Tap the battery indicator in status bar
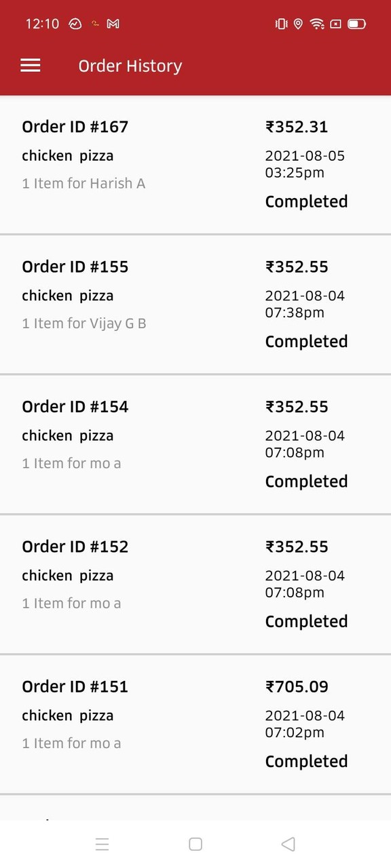The image size is (391, 868). click(356, 24)
